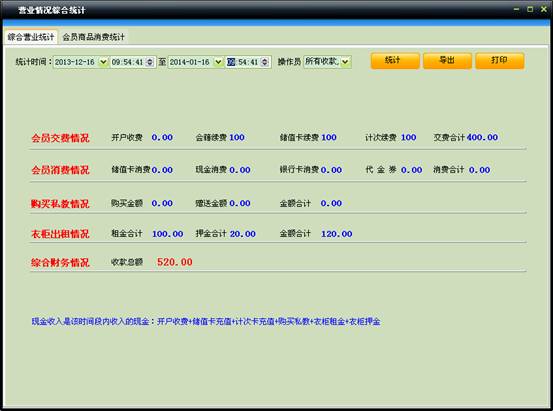Open the 会员商品消费统计 tab
The width and height of the screenshot is (553, 411).
point(93,37)
